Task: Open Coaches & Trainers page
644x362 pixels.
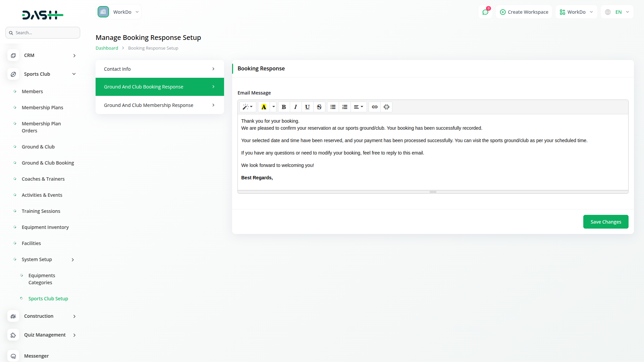Action: pyautogui.click(x=43, y=179)
